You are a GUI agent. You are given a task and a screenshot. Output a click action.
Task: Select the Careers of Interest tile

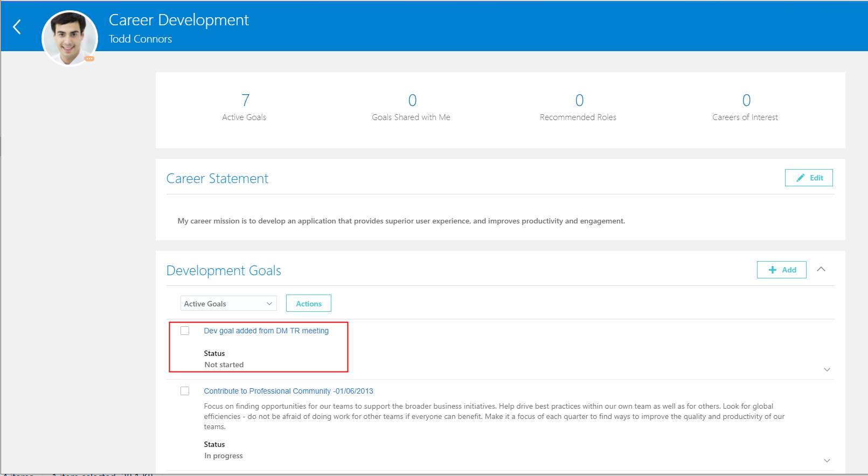[745, 107]
